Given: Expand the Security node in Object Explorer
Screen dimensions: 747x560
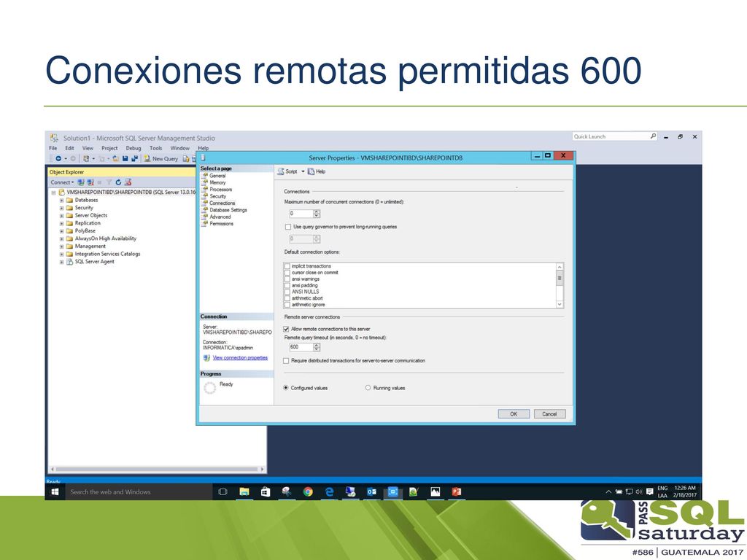Looking at the screenshot, I should 61,208.
